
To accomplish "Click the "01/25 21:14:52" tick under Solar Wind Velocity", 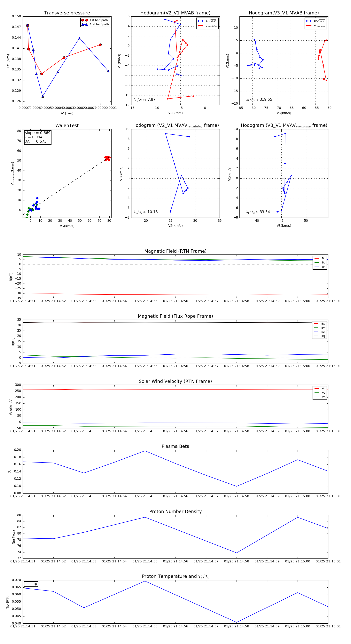I will pyautogui.click(x=53, y=431).
